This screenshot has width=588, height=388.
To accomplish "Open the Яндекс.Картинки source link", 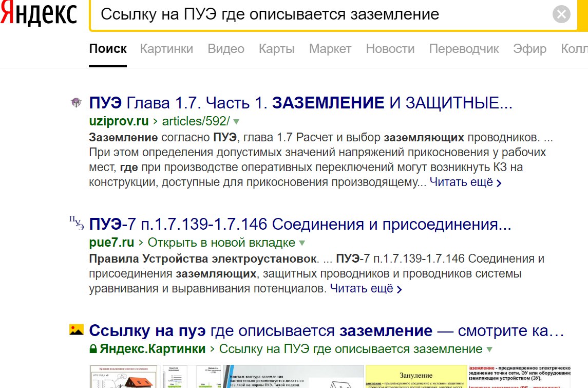I will click(x=153, y=349).
